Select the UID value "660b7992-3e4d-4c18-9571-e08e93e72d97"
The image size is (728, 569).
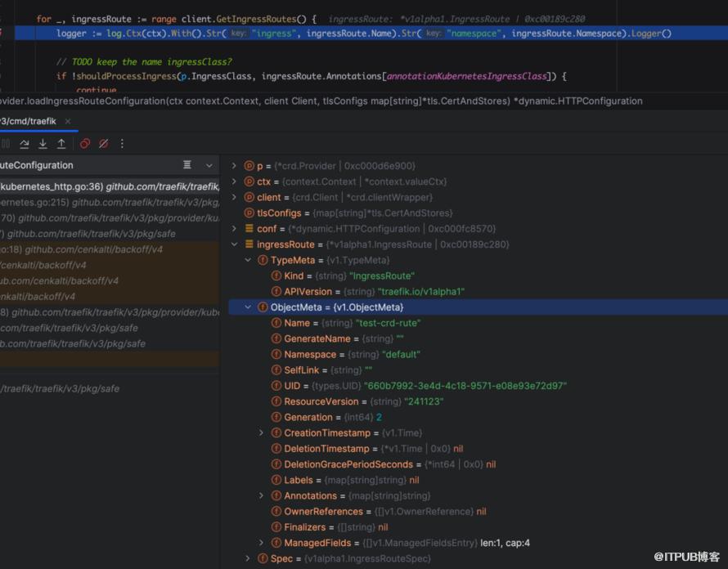pyautogui.click(x=465, y=386)
